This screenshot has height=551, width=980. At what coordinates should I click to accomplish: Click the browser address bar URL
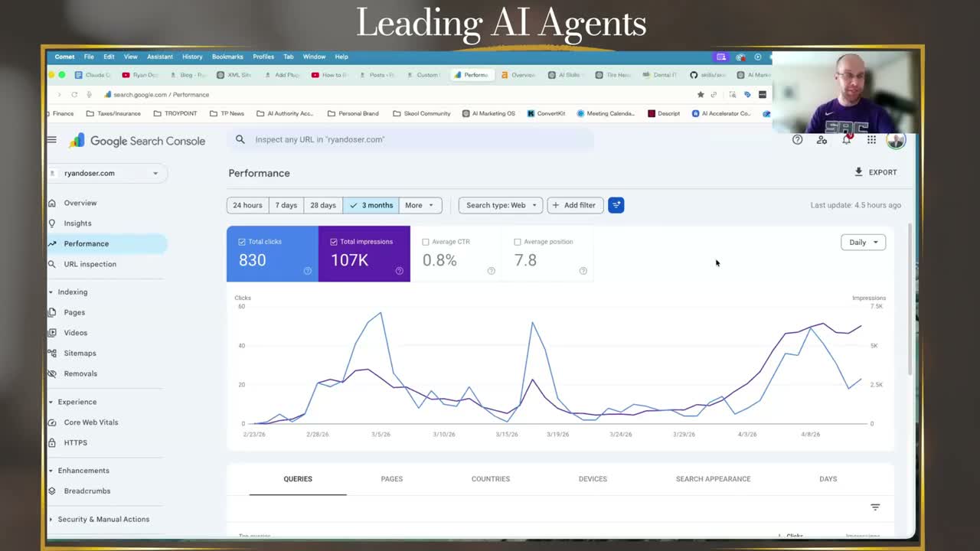(162, 95)
